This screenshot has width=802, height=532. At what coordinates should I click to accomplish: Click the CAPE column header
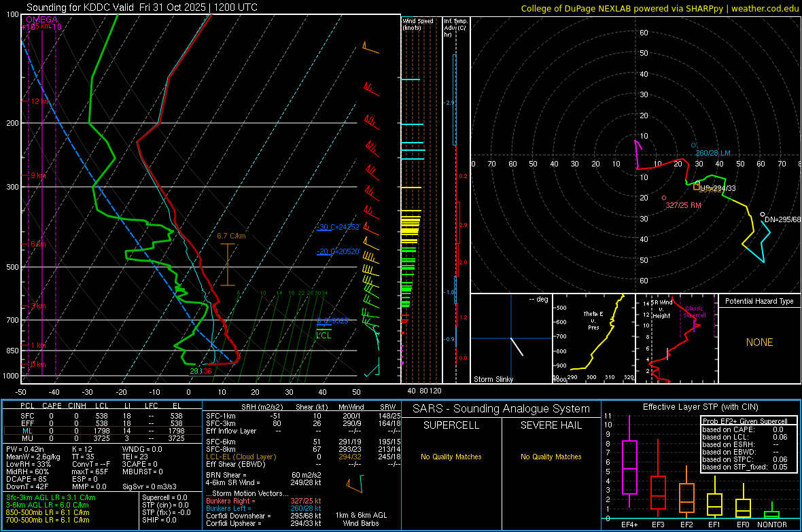coord(52,406)
